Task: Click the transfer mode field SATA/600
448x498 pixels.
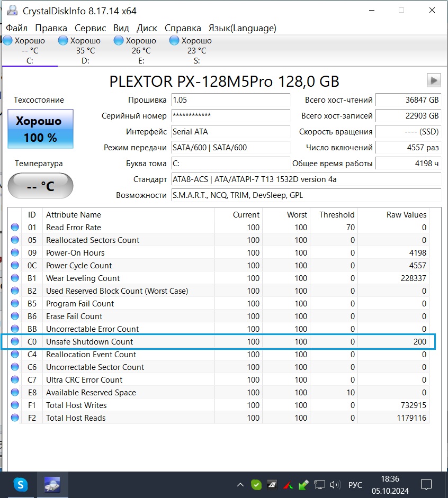Action: (x=231, y=147)
